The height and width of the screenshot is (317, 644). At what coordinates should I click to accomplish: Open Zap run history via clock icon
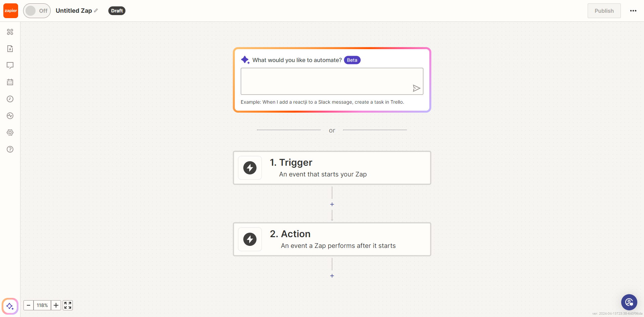[10, 99]
